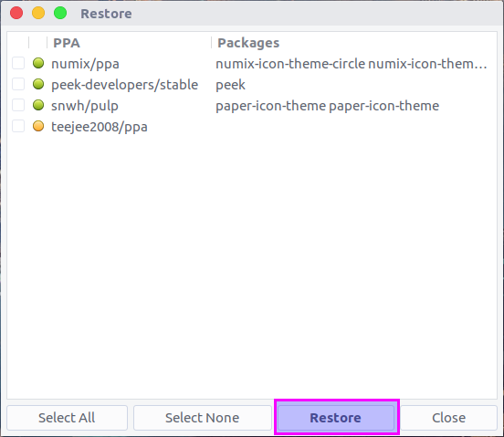504x437 pixels.
Task: Select the teejee2008/ppa entry
Action: click(x=100, y=127)
